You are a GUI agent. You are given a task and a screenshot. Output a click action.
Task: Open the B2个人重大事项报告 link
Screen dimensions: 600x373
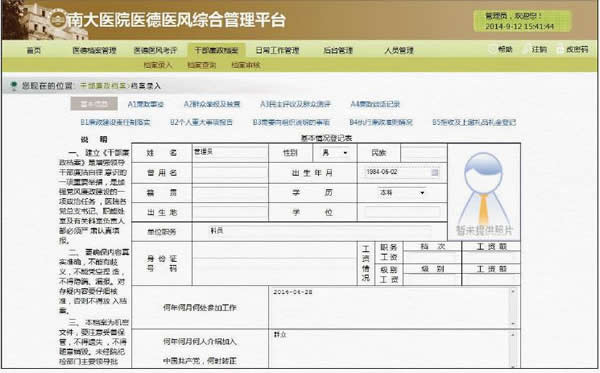(201, 122)
